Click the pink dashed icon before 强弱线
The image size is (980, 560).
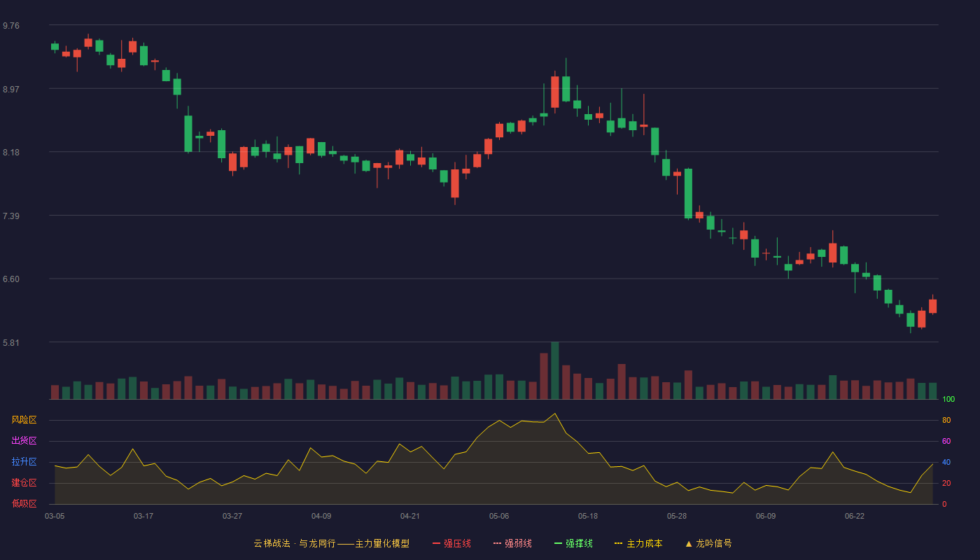click(497, 543)
